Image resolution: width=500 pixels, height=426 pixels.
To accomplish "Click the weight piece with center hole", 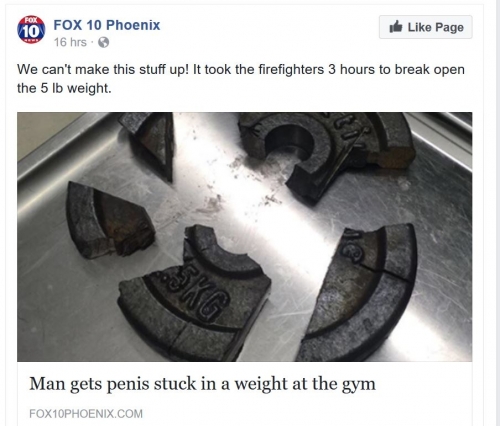I will pos(327,153).
